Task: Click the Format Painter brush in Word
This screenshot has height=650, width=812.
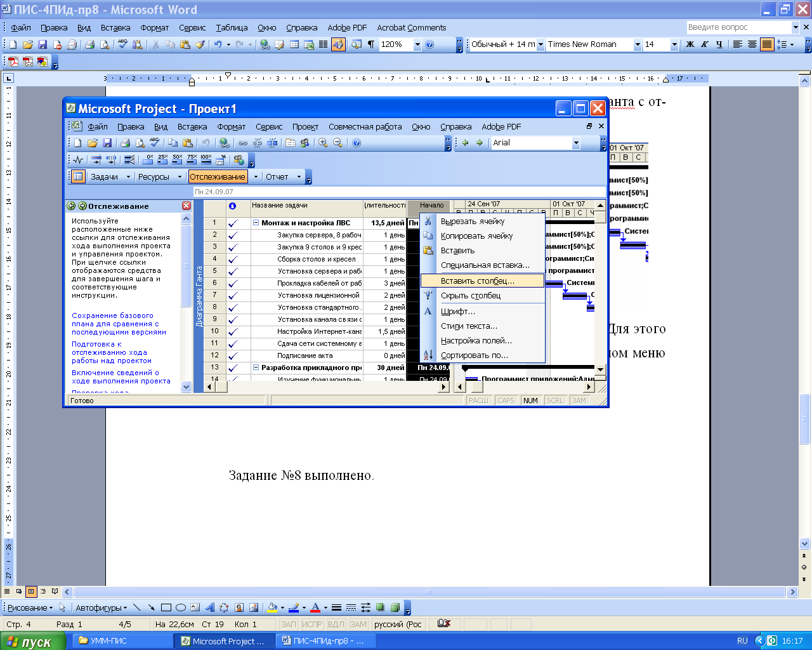Action: coord(200,44)
